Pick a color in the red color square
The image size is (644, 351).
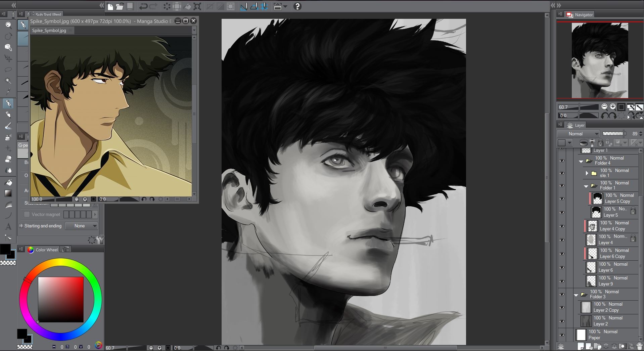pyautogui.click(x=61, y=300)
